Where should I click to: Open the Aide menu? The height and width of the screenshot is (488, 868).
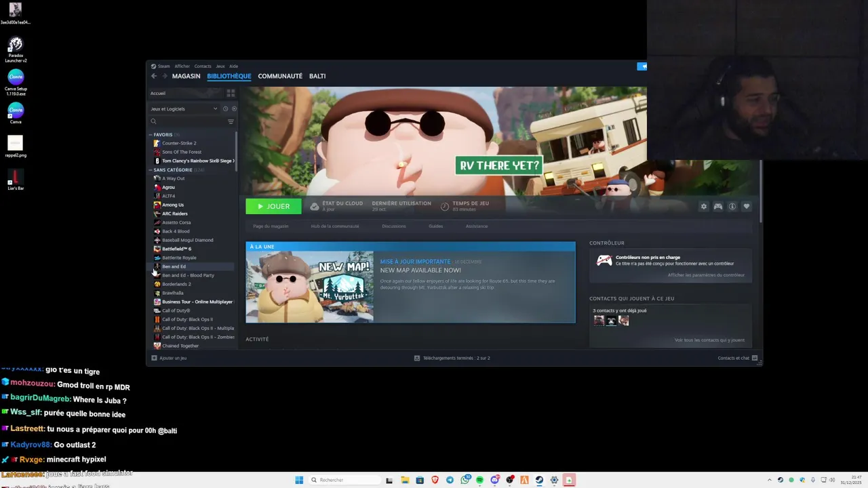click(x=233, y=66)
